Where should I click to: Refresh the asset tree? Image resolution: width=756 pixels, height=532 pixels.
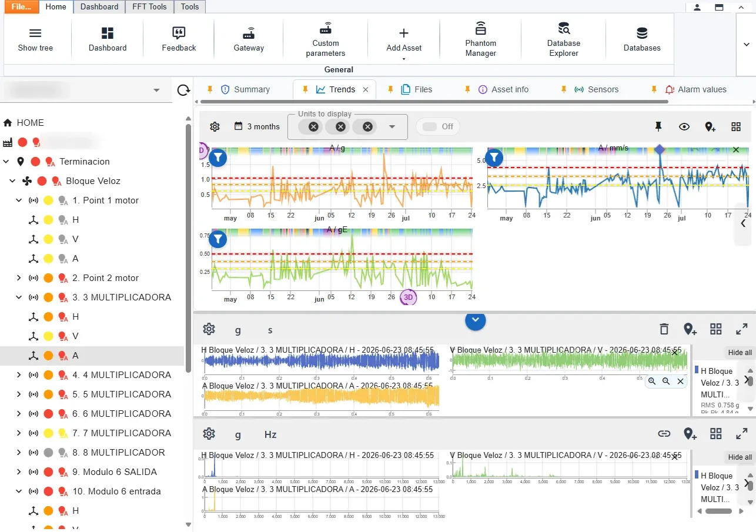(183, 90)
